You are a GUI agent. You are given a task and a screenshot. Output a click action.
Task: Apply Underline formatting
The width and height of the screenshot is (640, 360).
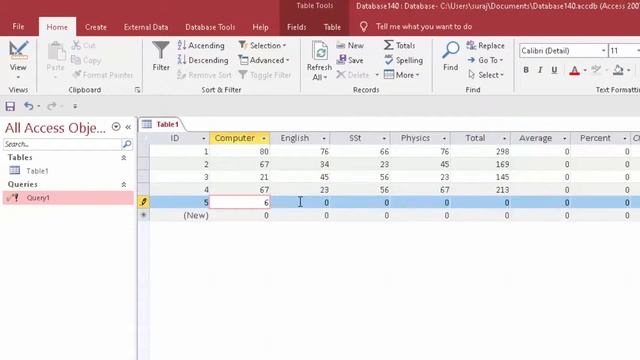[x=554, y=70]
